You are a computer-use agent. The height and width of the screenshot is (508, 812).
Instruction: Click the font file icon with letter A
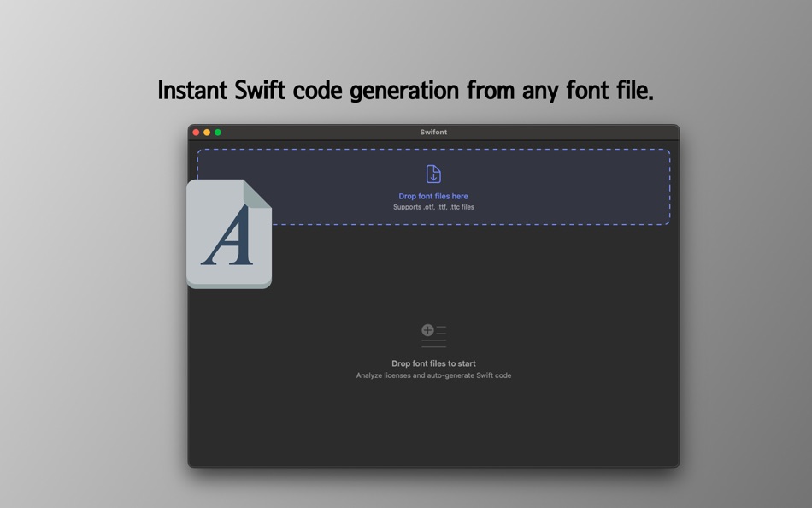pos(227,235)
